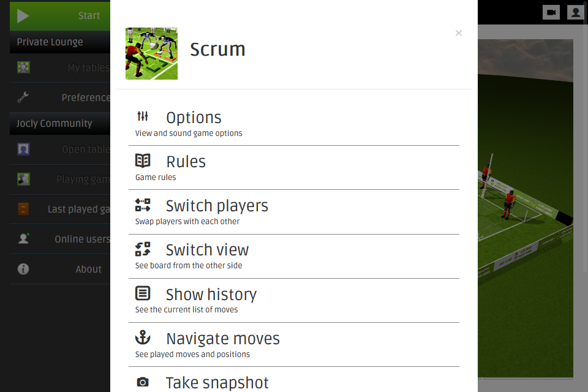This screenshot has width=588, height=392.
Task: Select Last played games in the sidebar
Action: point(78,209)
